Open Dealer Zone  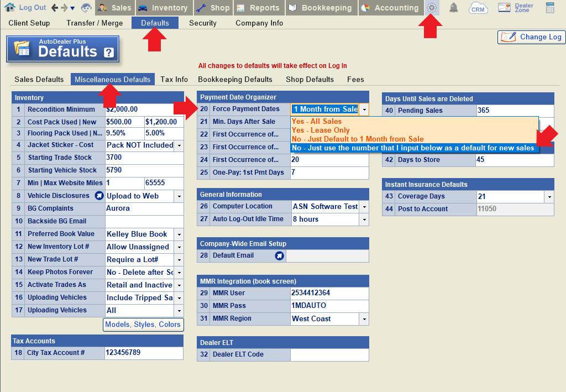(x=516, y=8)
